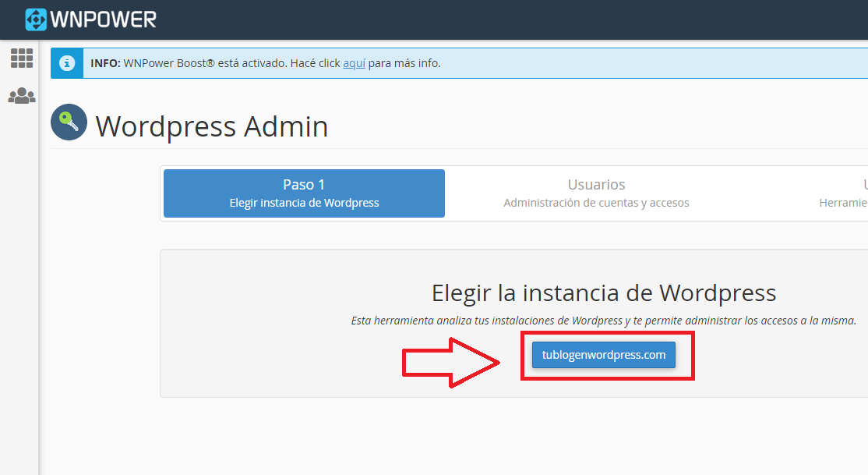This screenshot has width=868, height=475.
Task: Click the 'Wordpress Admin' page heading
Action: point(211,126)
